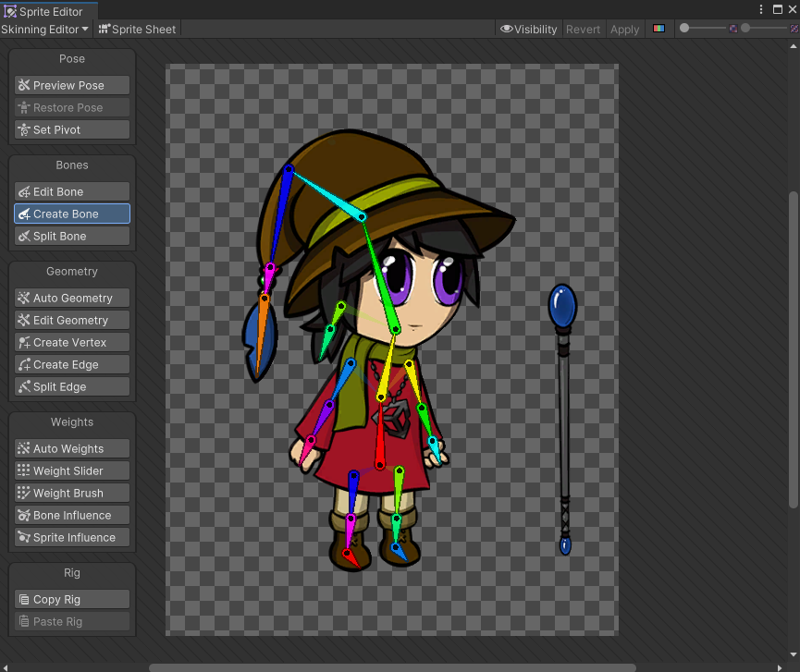Click the scroll left arrow
Viewport: 800px width, 672px height.
point(5,668)
